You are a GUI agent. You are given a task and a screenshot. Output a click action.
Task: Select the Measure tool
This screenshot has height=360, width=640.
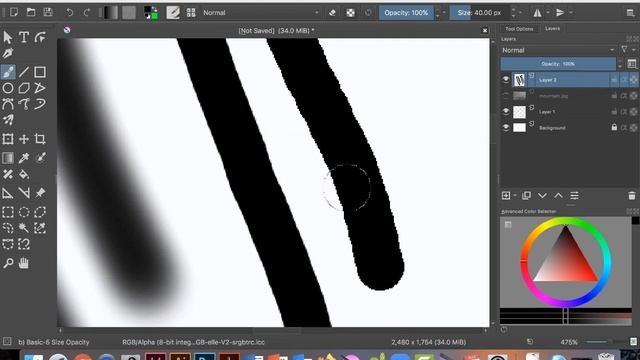click(x=24, y=193)
